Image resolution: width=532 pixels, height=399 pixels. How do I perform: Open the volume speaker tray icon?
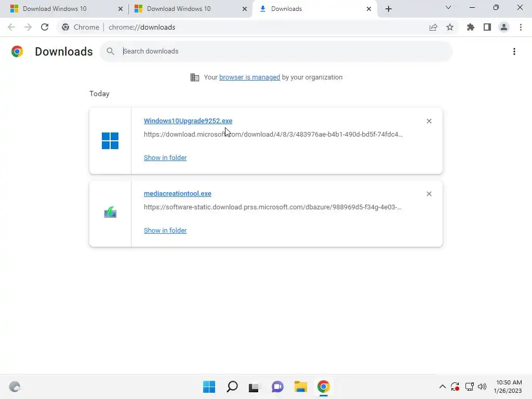[x=482, y=387]
